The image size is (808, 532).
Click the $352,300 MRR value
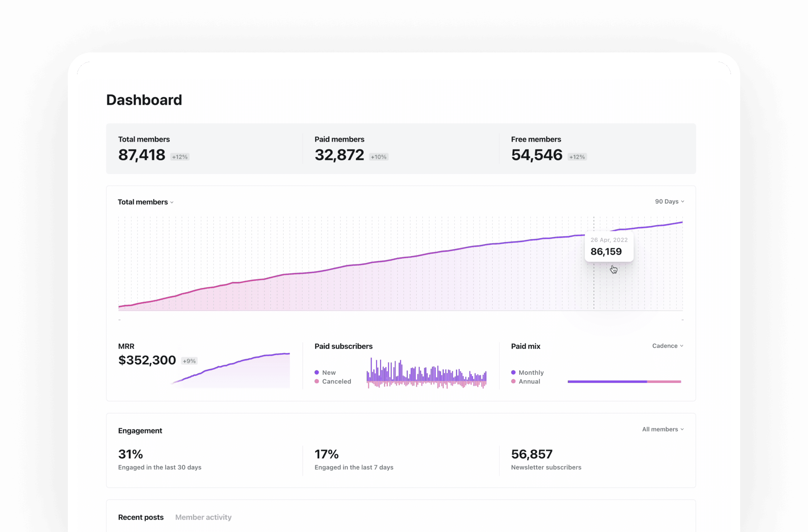pos(147,360)
